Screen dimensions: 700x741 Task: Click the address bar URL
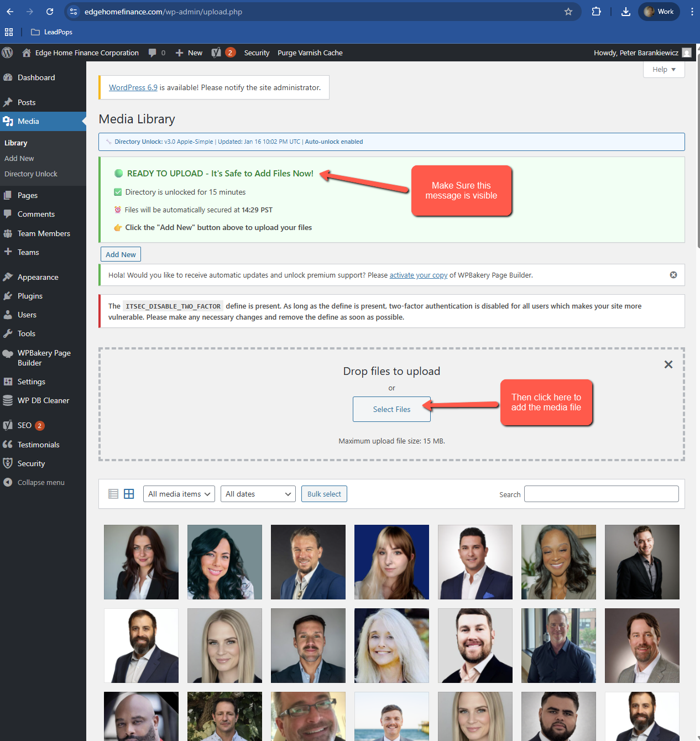coord(164,12)
